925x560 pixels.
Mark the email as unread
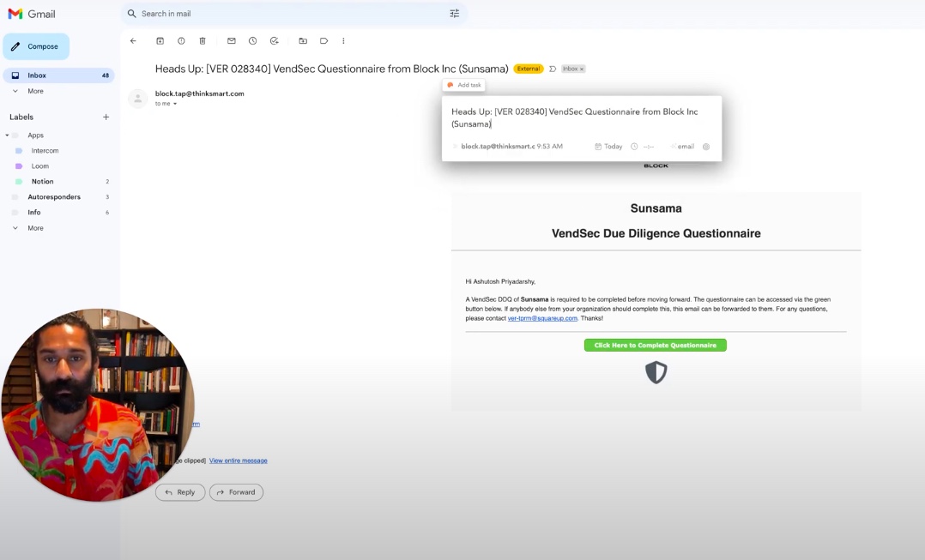(x=232, y=40)
